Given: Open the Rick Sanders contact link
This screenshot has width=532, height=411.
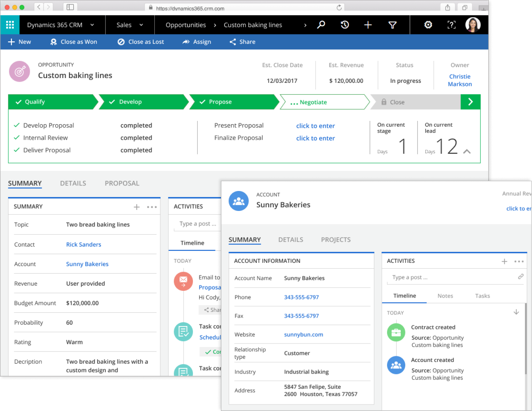Looking at the screenshot, I should [84, 244].
